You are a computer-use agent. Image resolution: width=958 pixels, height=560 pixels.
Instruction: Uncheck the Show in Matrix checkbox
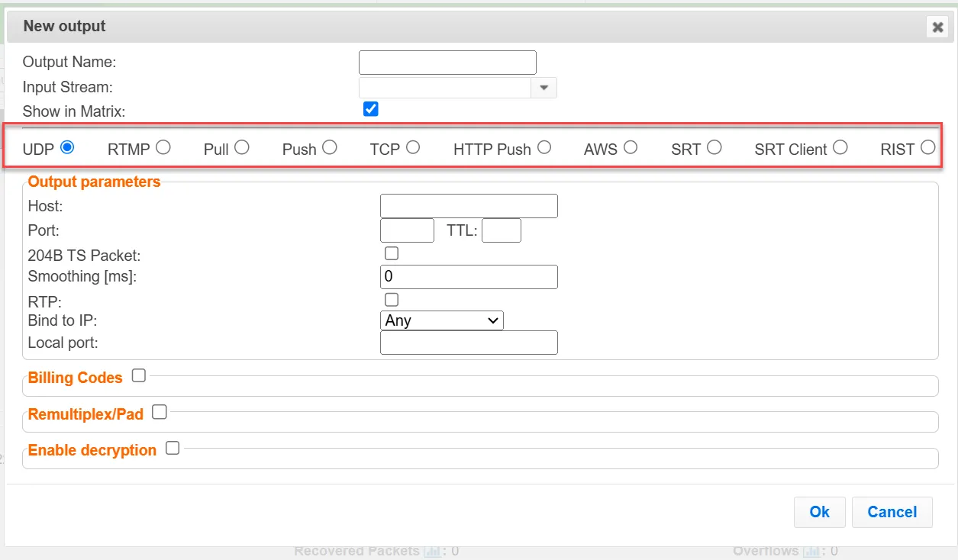point(371,109)
